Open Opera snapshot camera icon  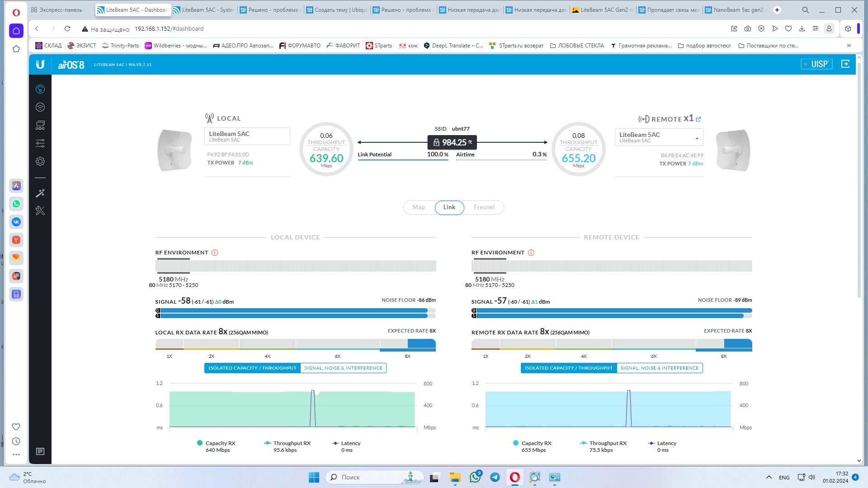pos(748,28)
